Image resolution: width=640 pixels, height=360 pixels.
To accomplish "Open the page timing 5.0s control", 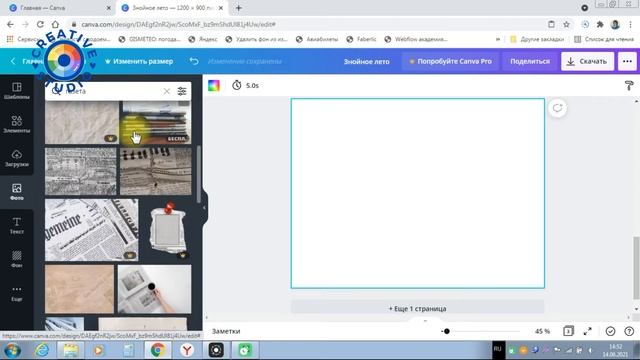I will [x=246, y=85].
